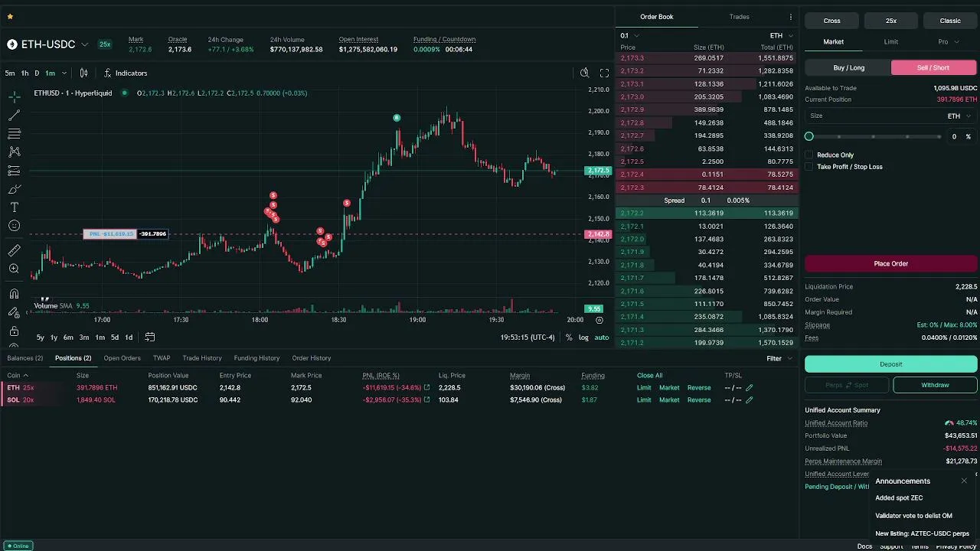
Task: Open order book ETH denomination dropdown
Action: click(782, 35)
